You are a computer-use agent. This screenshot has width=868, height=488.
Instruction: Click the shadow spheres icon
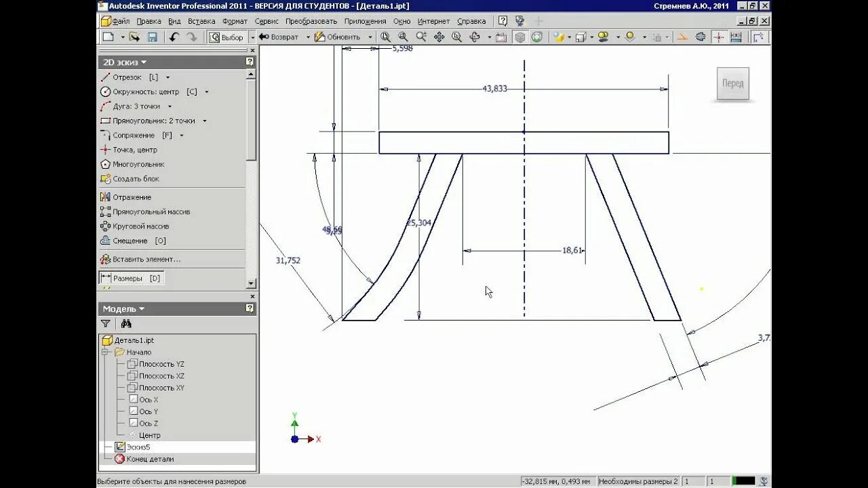(x=602, y=37)
